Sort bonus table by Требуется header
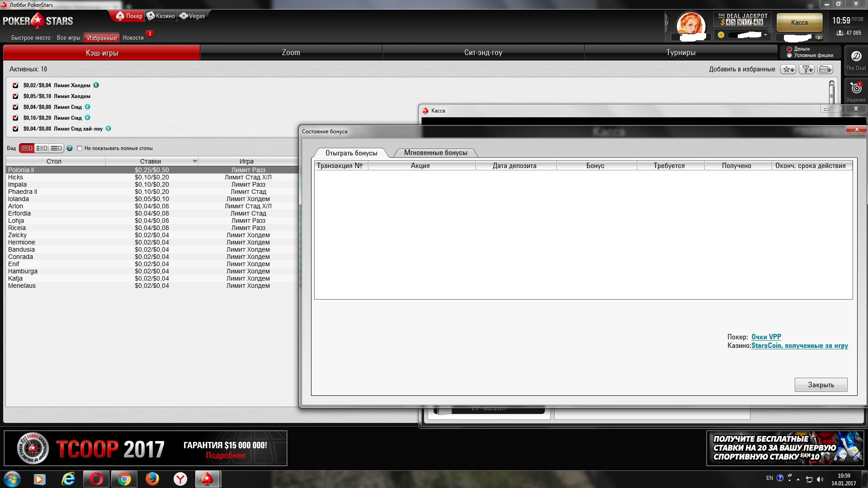Viewport: 868px width, 488px height. (670, 166)
